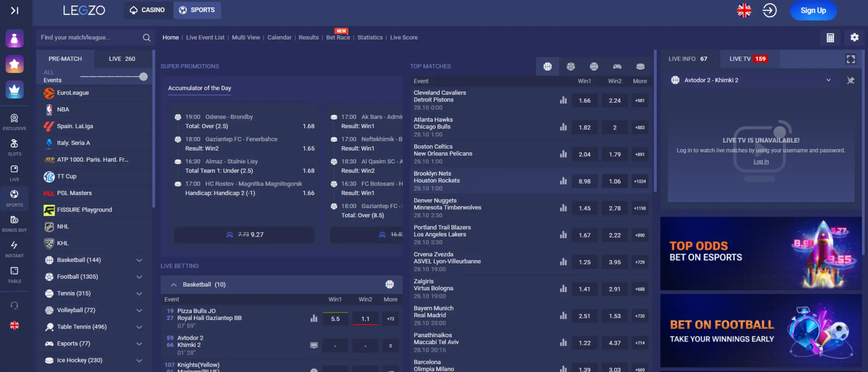Open the Instant games sidebar icon
This screenshot has width=868, height=372.
(x=14, y=248)
